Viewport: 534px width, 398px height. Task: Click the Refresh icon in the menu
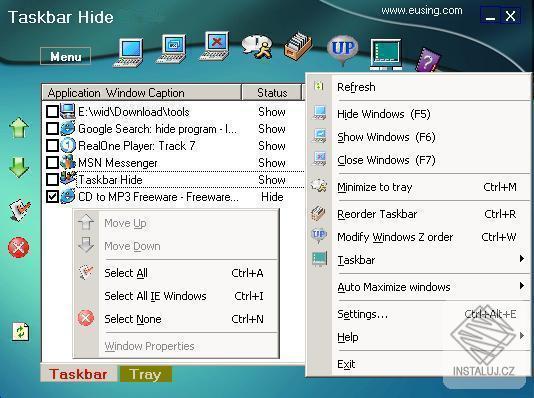tap(319, 86)
